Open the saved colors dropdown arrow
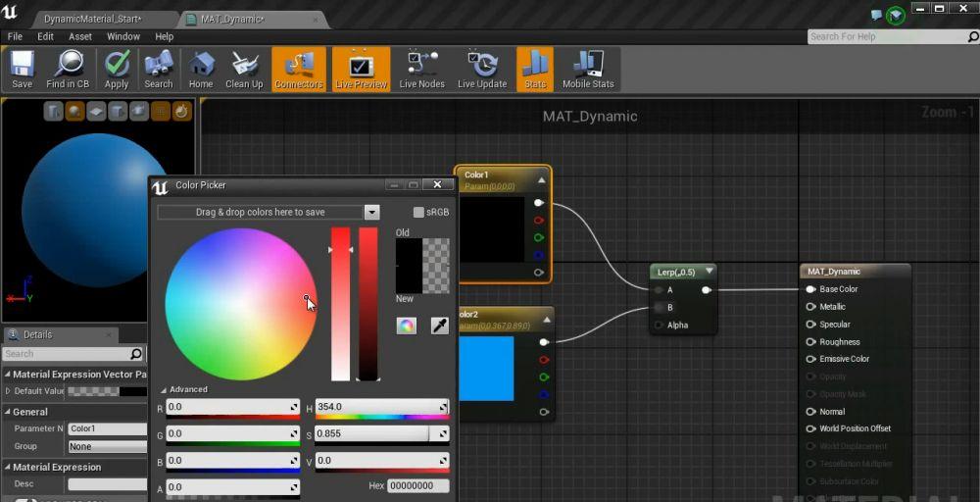Image resolution: width=980 pixels, height=502 pixels. [x=371, y=212]
